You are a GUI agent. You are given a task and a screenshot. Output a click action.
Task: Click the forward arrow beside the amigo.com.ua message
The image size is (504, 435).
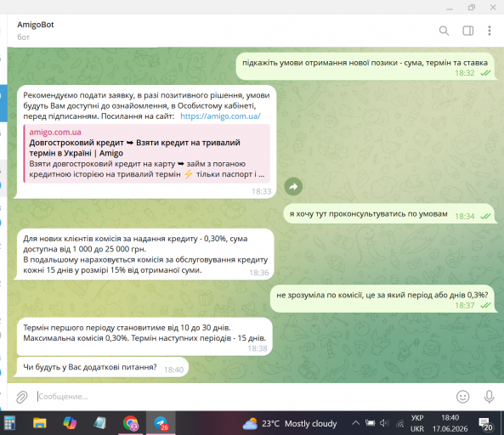point(293,186)
